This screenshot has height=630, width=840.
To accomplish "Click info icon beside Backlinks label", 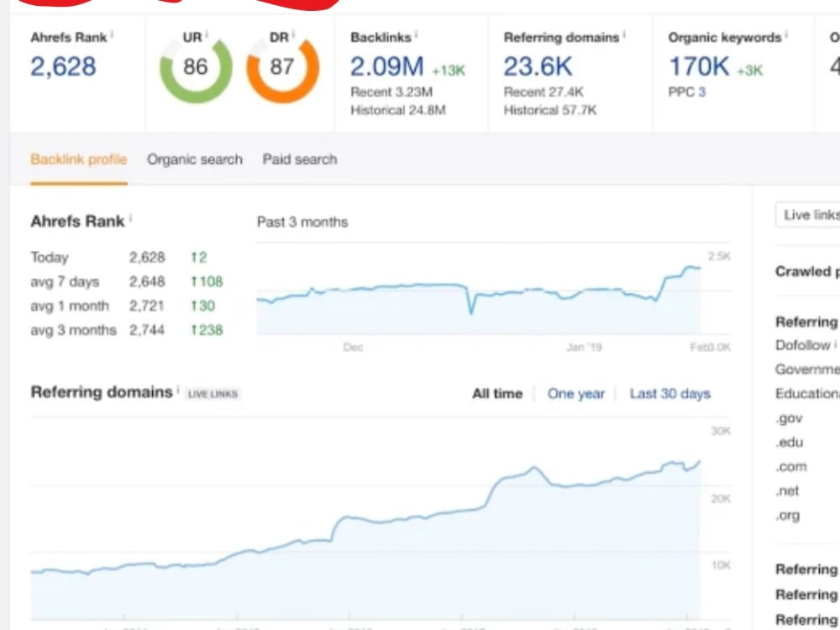I will tap(417, 34).
